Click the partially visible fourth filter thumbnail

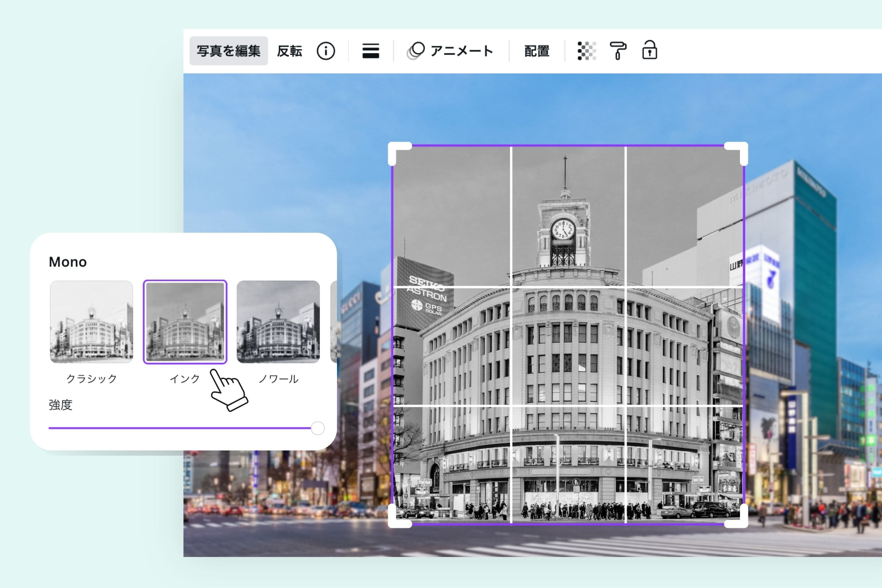click(333, 322)
